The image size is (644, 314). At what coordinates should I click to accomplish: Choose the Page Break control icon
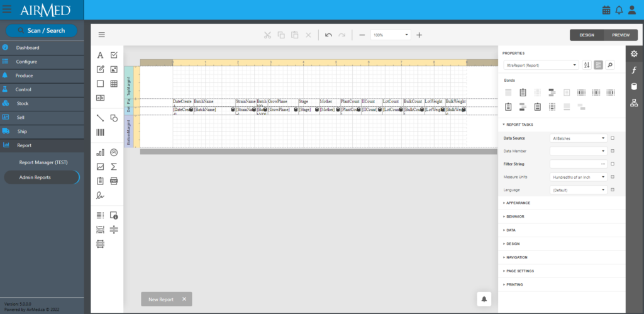(x=100, y=229)
